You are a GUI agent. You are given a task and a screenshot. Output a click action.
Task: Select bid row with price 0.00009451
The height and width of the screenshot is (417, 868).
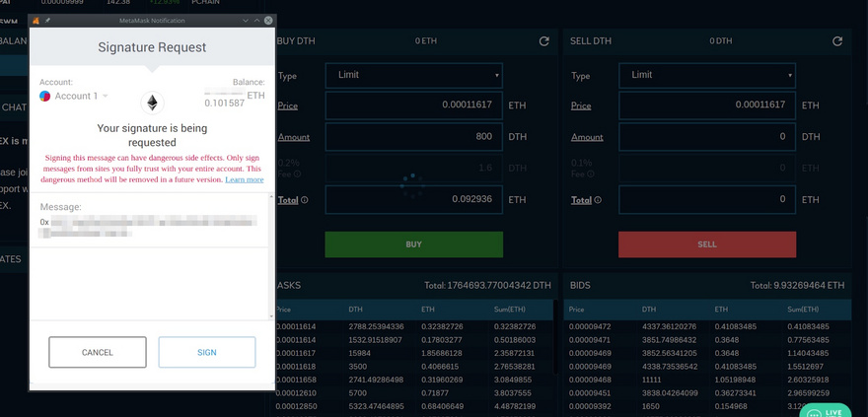coord(707,393)
